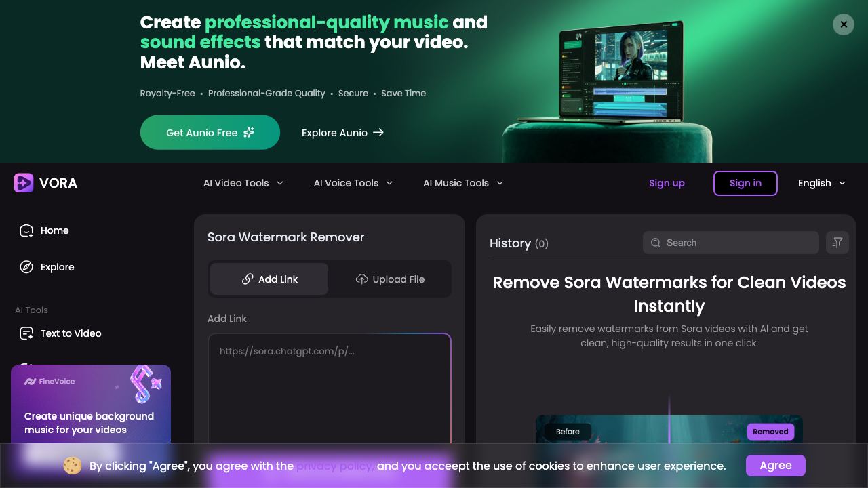Click the Sign in button

click(745, 183)
